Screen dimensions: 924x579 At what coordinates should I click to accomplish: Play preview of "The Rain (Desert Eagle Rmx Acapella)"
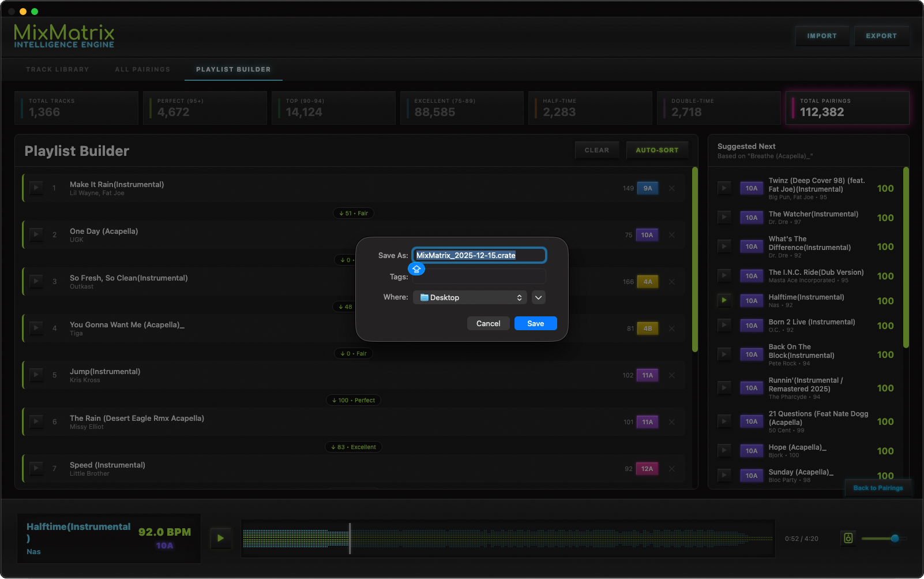[35, 421]
